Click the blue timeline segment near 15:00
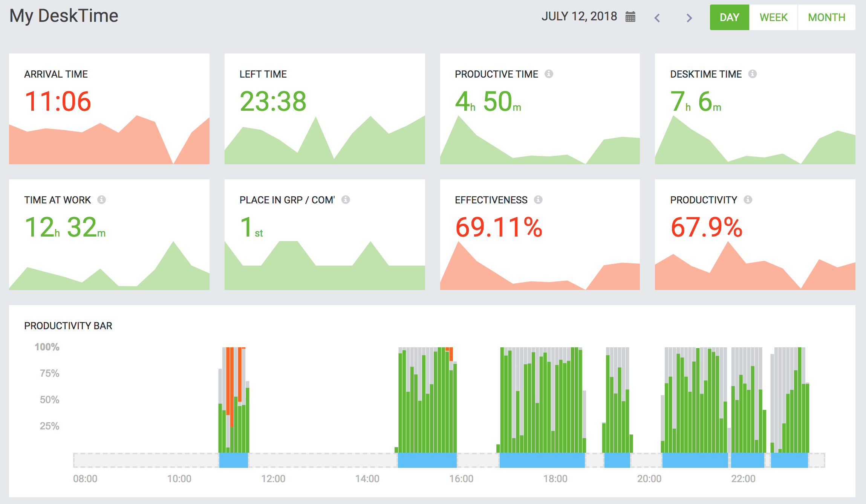Viewport: 866px width, 504px height. pos(427,460)
